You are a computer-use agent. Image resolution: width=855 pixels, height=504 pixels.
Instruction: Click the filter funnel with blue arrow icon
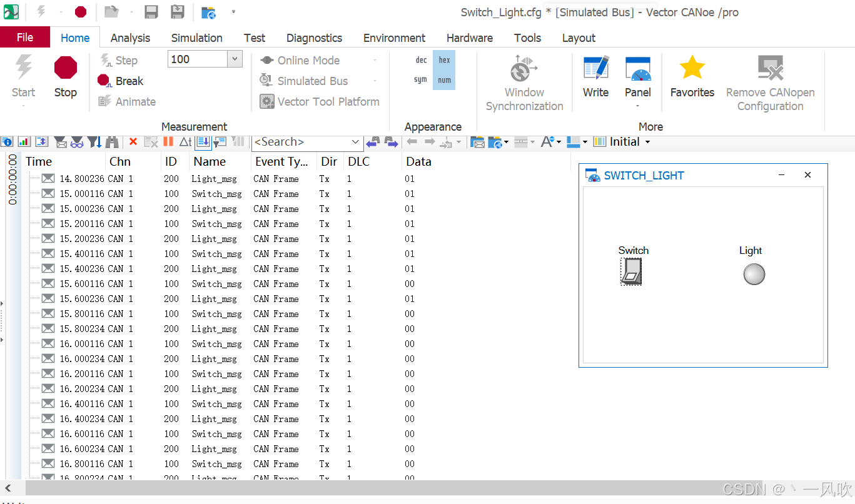pos(94,142)
